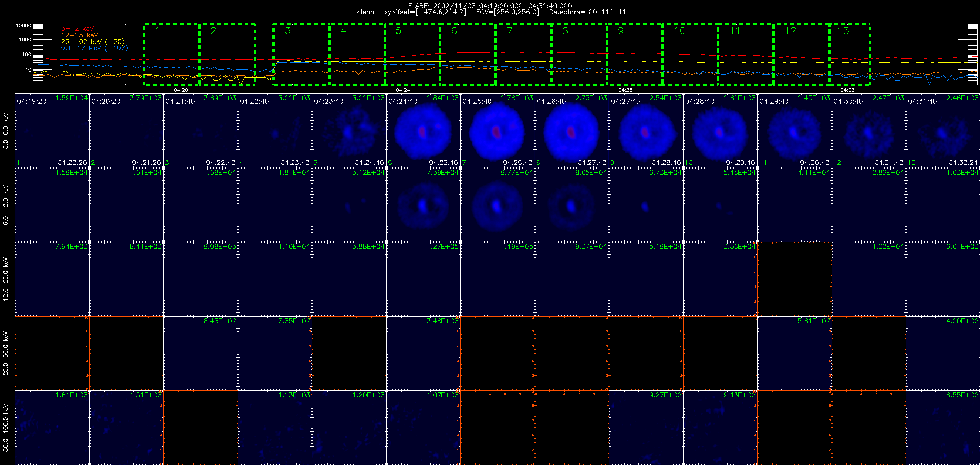
Task: Click the 6.0-12.0 keV row axis label
Action: [x=6, y=205]
